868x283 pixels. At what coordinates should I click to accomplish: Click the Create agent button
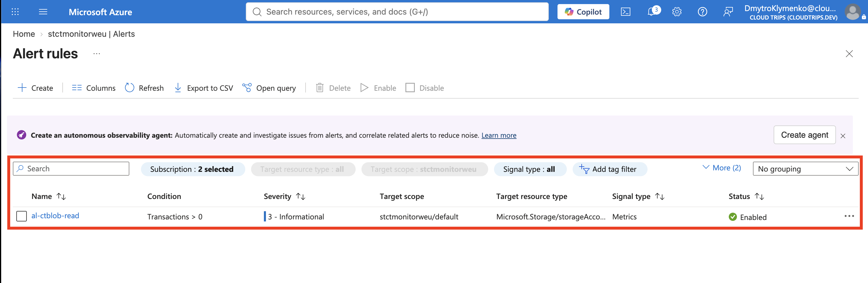(804, 135)
